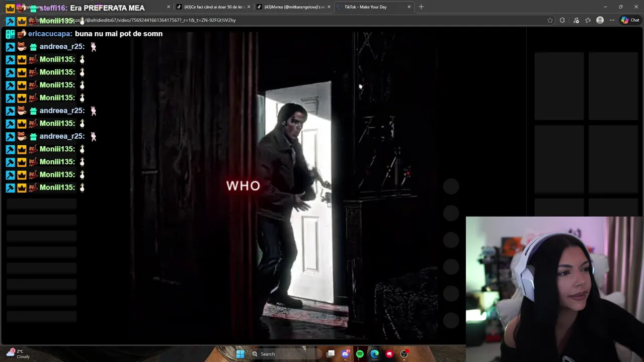The height and width of the screenshot is (362, 644).
Task: Open the Settings and more menu
Action: tap(612, 20)
